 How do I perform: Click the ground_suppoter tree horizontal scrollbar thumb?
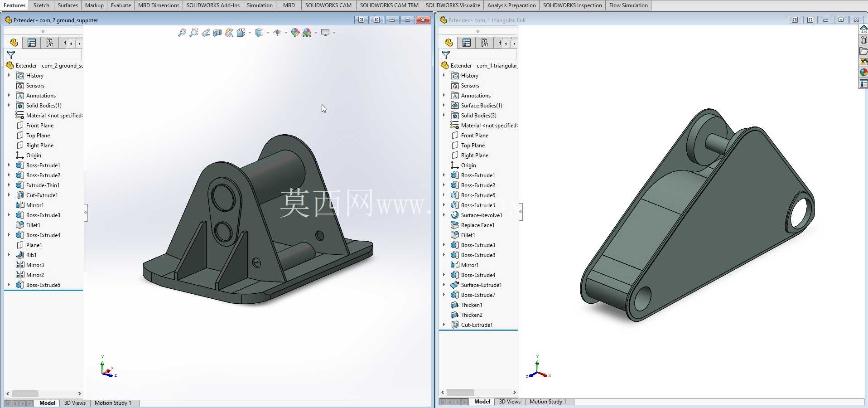(25, 393)
